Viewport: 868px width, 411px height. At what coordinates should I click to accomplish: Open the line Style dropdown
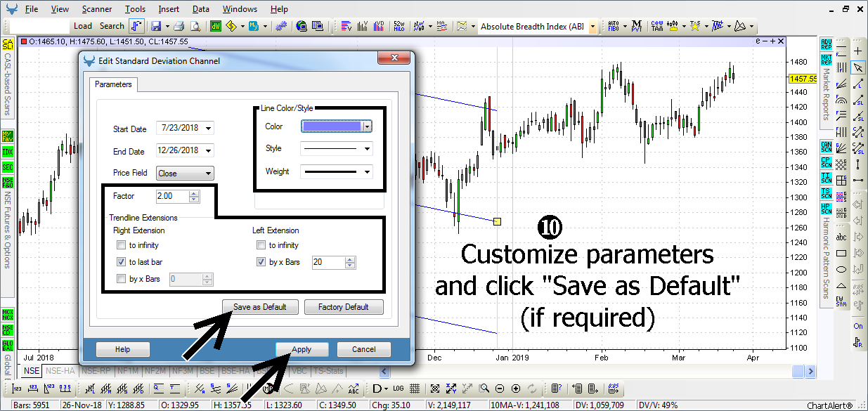(367, 149)
